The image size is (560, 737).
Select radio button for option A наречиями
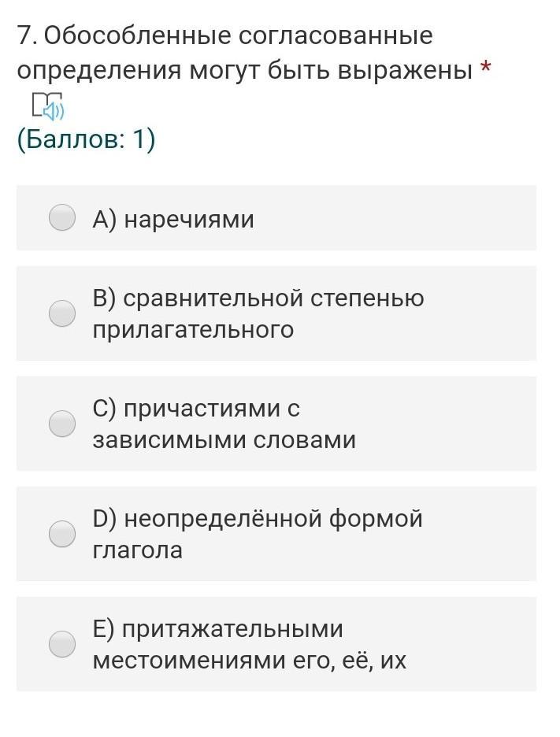(x=62, y=218)
